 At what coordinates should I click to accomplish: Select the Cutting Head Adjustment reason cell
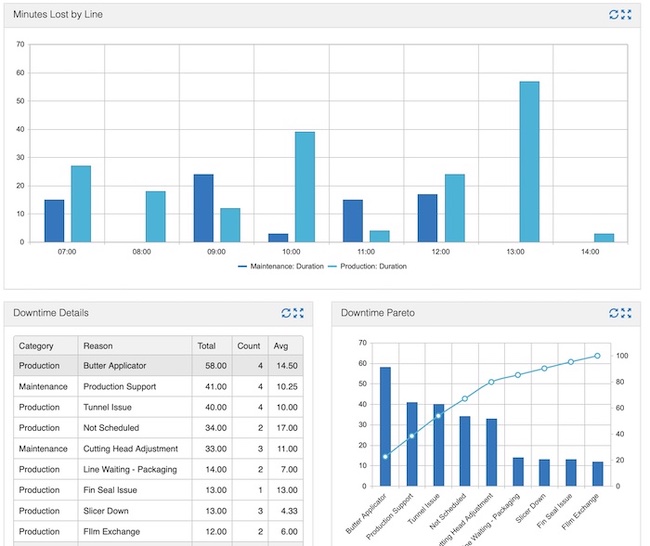(135, 449)
